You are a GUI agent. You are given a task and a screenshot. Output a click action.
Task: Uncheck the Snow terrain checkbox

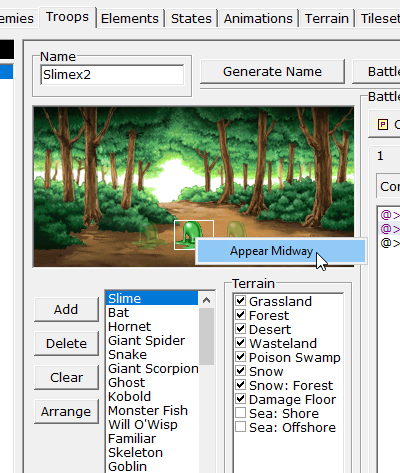[x=240, y=370]
